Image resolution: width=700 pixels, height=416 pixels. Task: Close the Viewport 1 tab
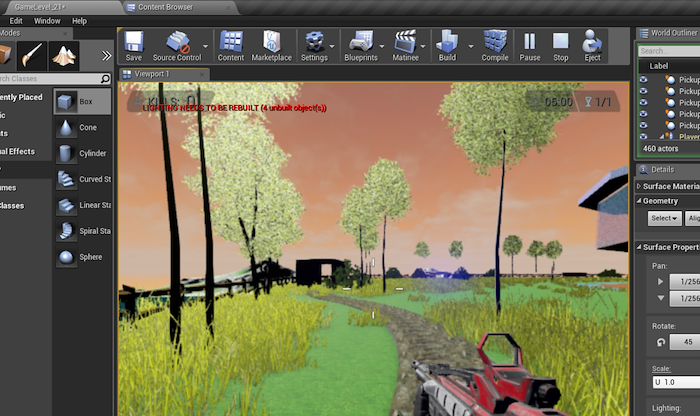pos(202,74)
